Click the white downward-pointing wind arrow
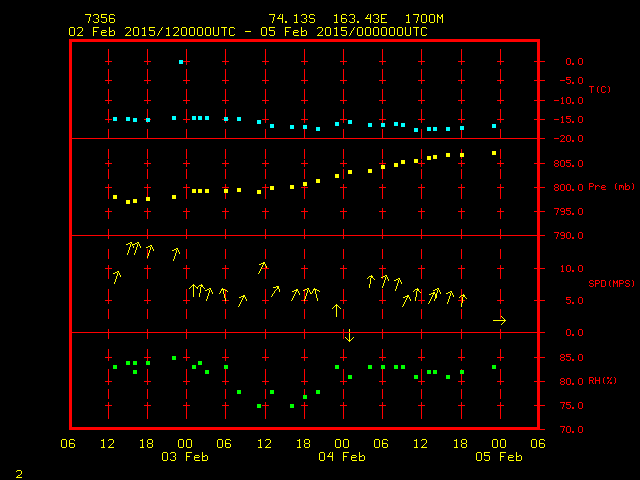This screenshot has height=480, width=640. [x=348, y=335]
